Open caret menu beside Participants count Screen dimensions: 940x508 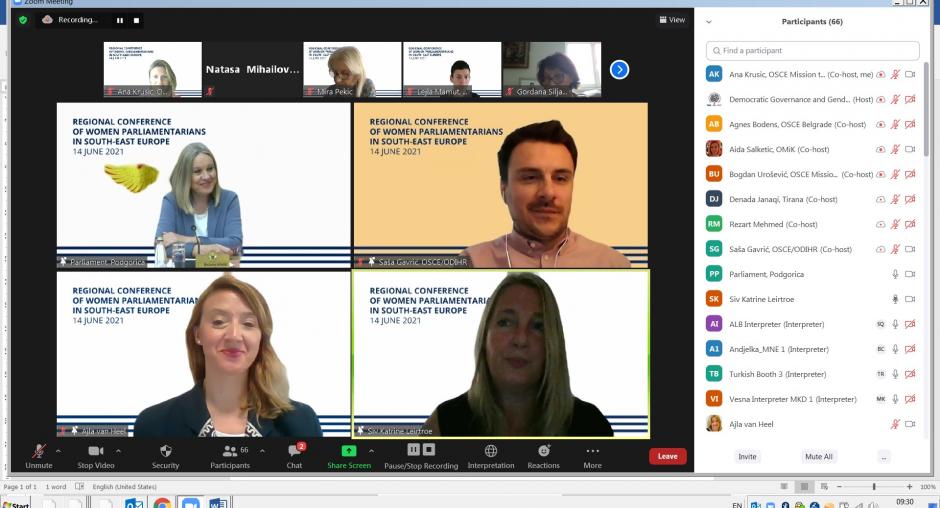click(x=262, y=450)
